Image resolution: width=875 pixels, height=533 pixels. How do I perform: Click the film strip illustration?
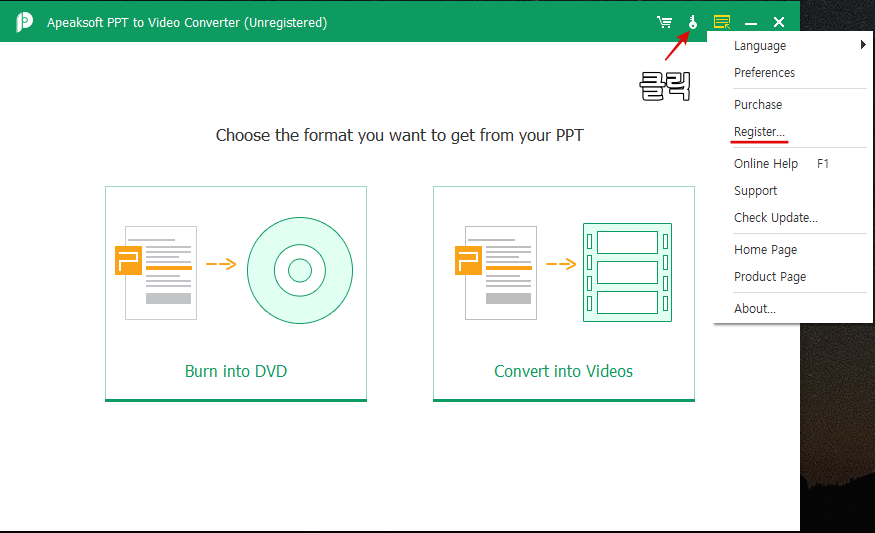pyautogui.click(x=627, y=272)
